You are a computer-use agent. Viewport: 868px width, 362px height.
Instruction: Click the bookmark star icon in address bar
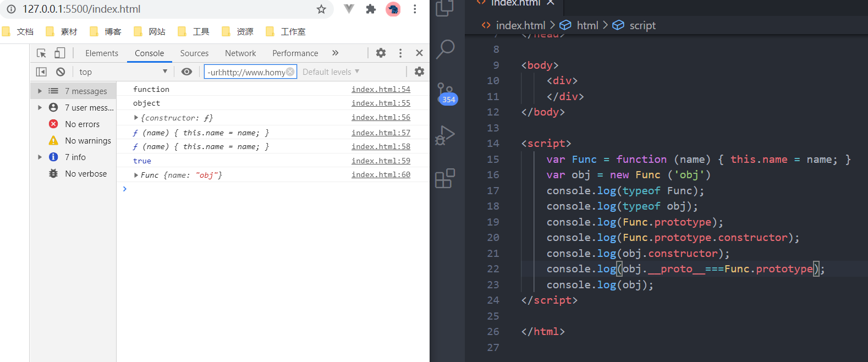pyautogui.click(x=321, y=9)
